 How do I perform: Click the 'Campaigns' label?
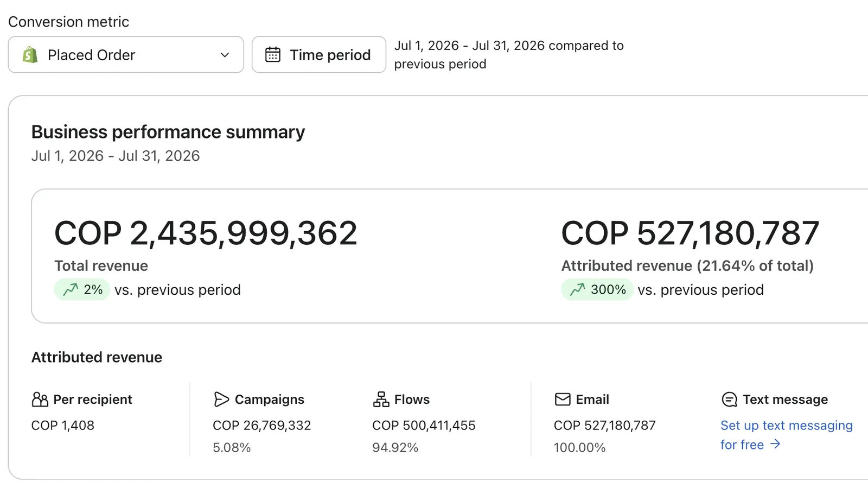(270, 400)
